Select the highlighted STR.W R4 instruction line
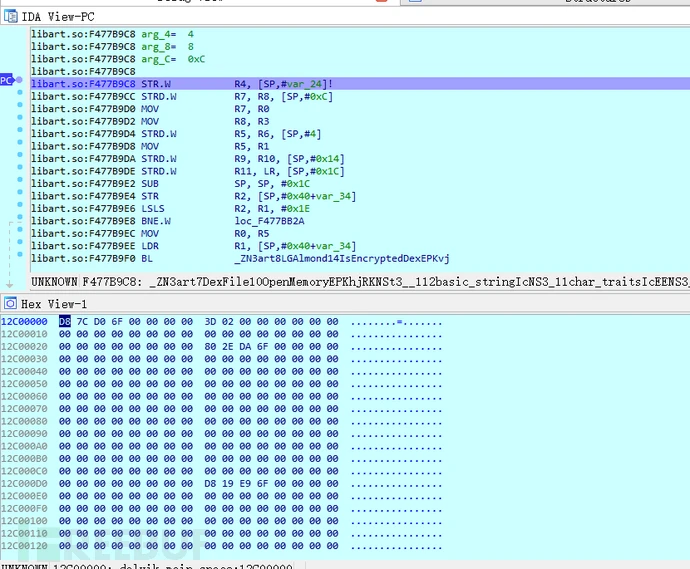This screenshot has width=690, height=569. 360,84
